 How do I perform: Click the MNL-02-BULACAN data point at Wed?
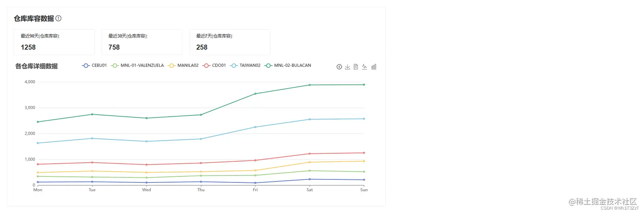[147, 118]
